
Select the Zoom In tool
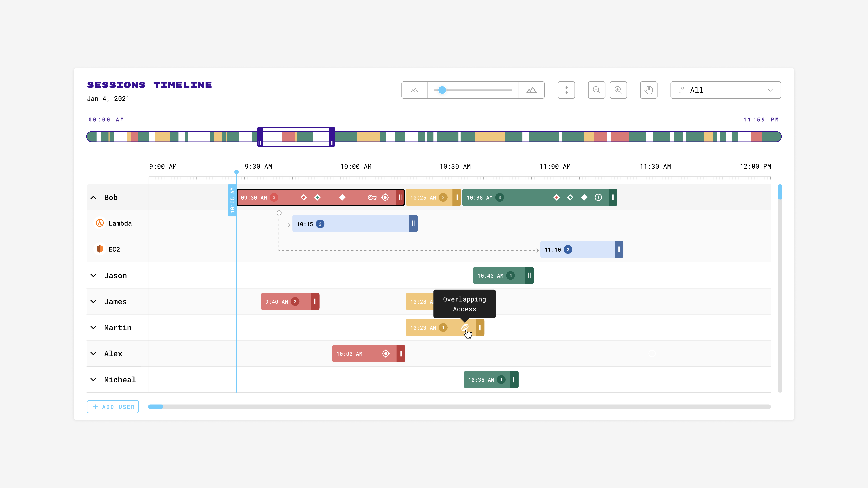619,90
